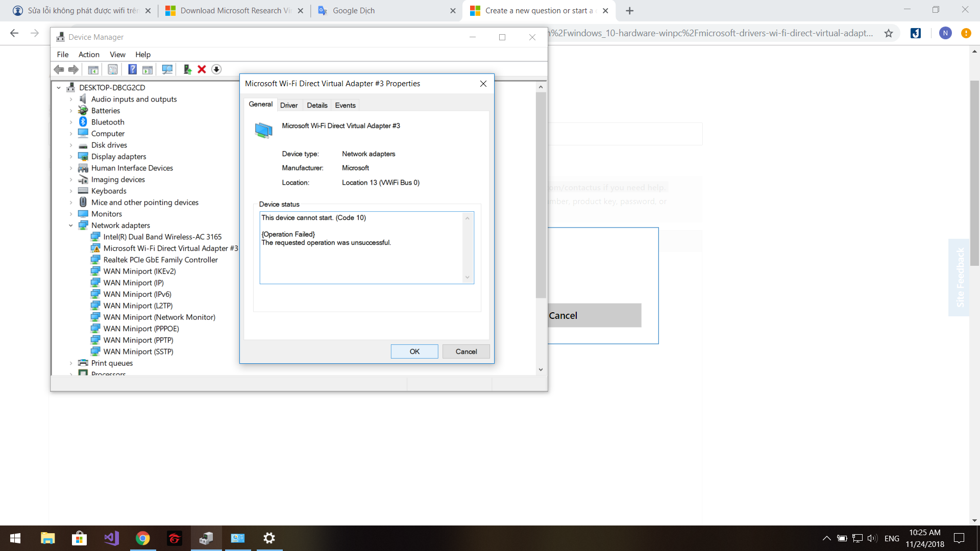Viewport: 980px width, 551px height.
Task: Switch to the Events tab
Action: click(x=346, y=105)
